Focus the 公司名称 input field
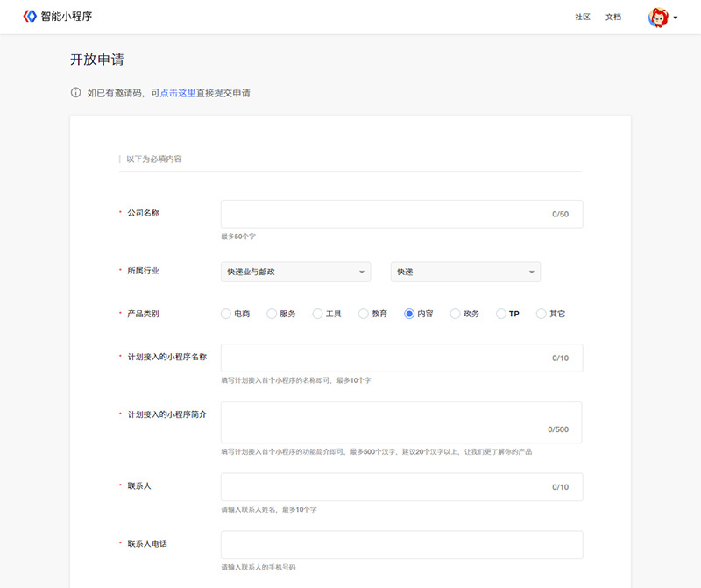 386,214
